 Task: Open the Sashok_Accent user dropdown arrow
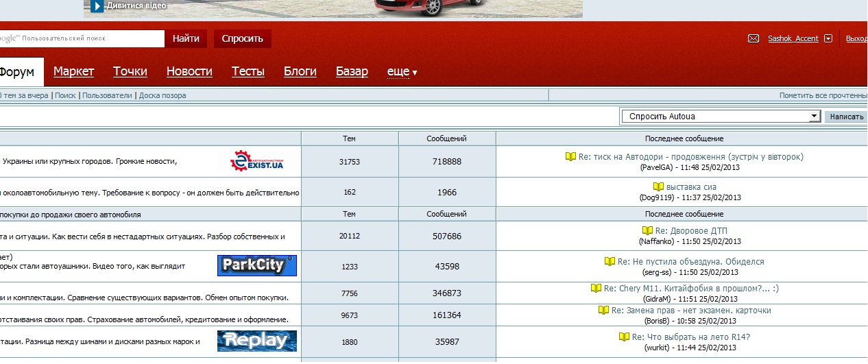[828, 39]
